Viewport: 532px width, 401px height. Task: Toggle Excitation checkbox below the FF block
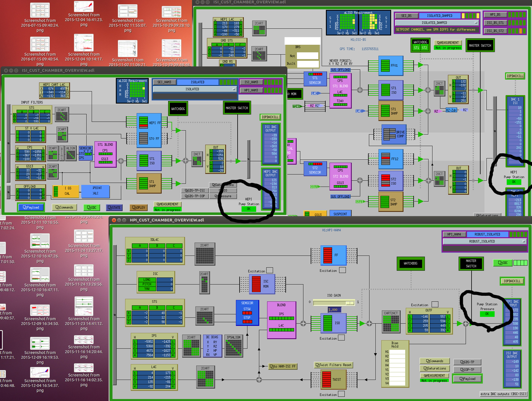[342, 270]
